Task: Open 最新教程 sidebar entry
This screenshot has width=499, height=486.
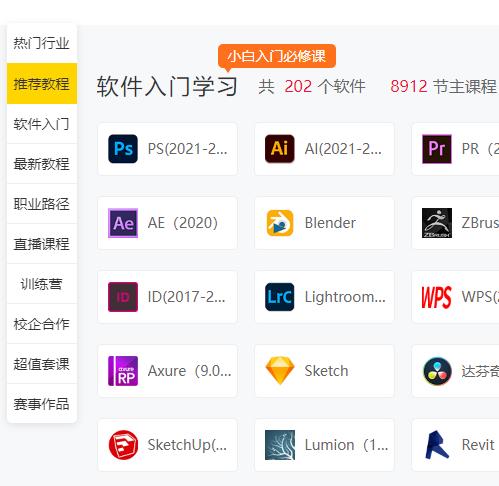Action: (x=42, y=164)
